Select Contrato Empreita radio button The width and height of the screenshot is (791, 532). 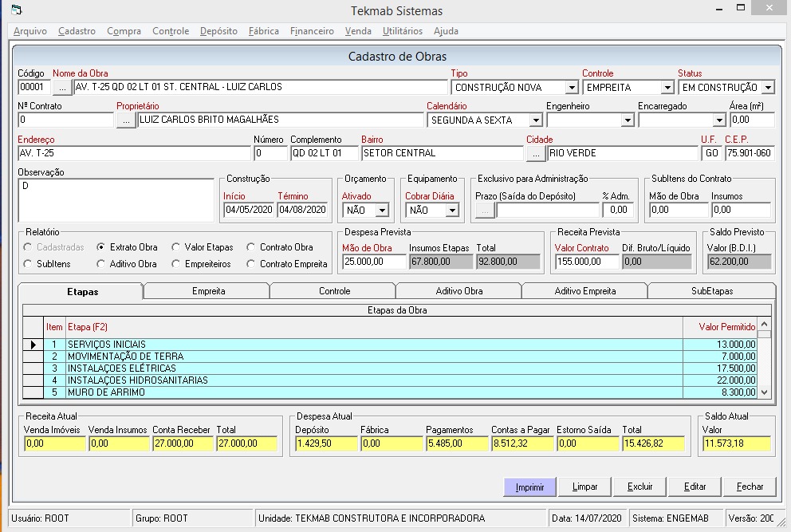point(251,264)
